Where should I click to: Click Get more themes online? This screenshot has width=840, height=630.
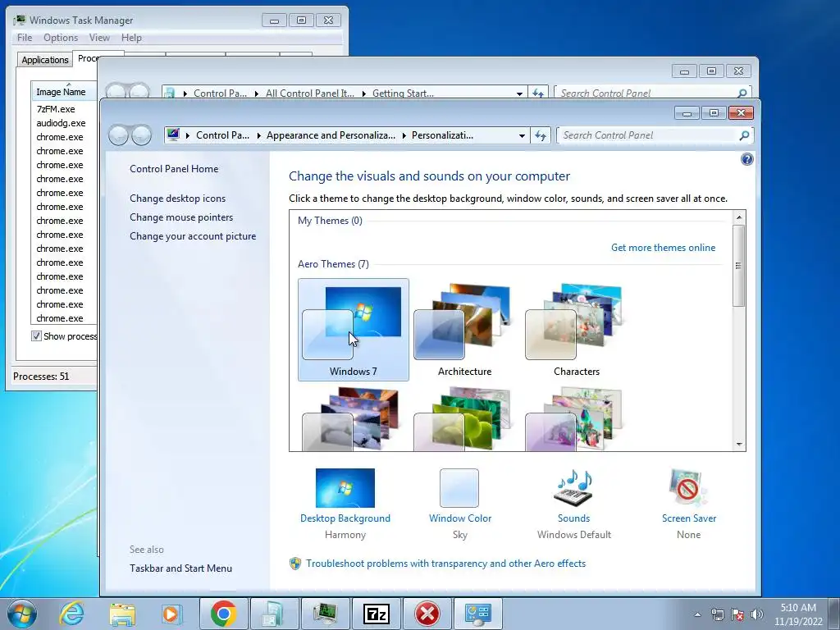(663, 248)
